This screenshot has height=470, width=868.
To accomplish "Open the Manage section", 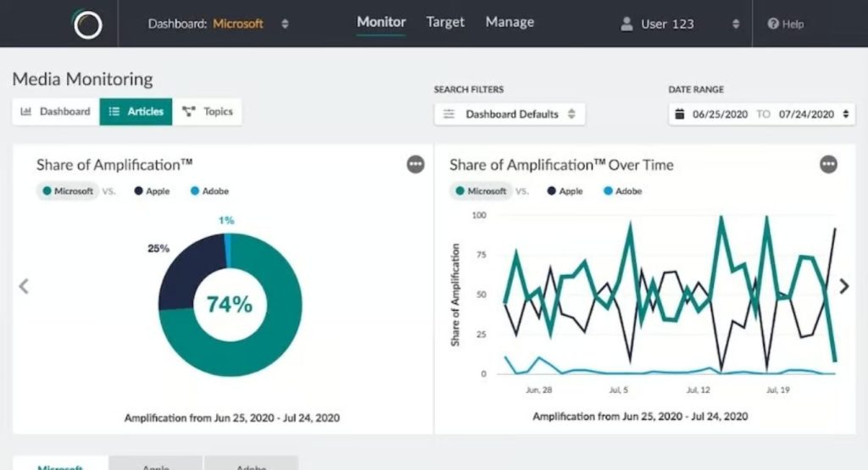I will click(x=509, y=22).
